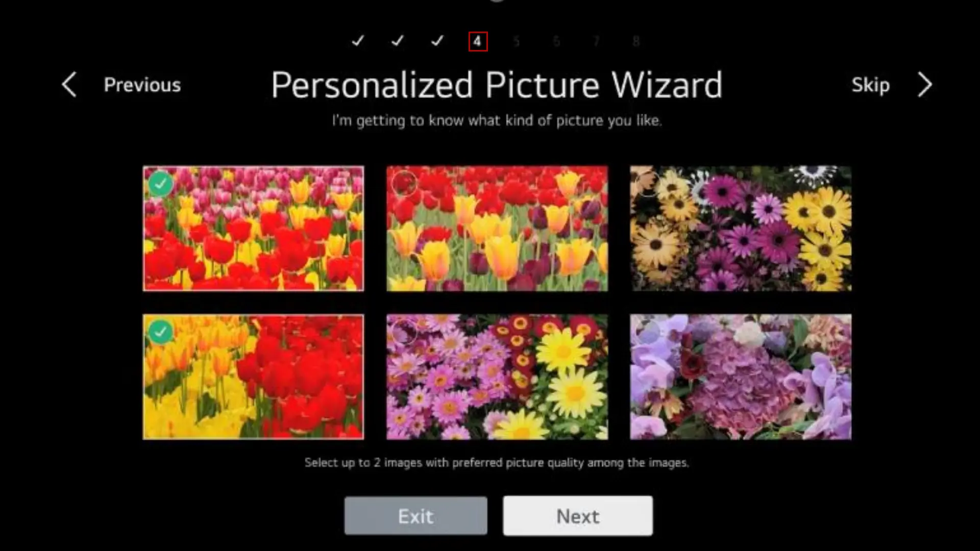Click the right arrow beside Skip
The height and width of the screenshot is (551, 980).
[x=925, y=85]
